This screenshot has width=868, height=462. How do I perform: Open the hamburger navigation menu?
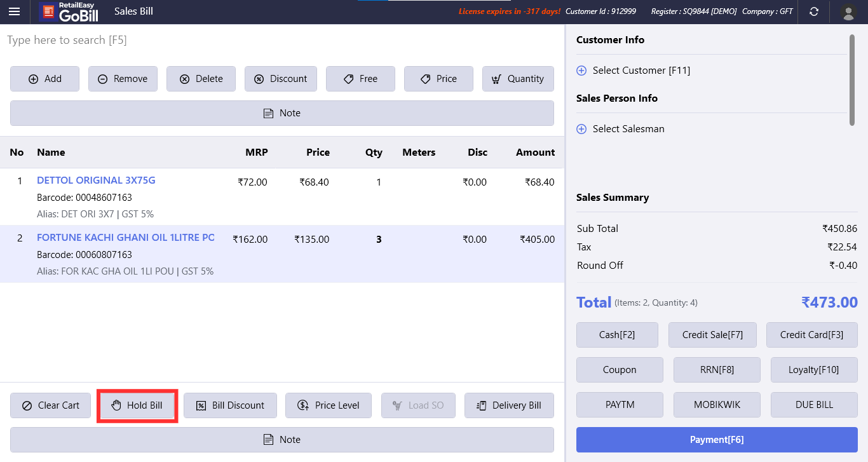(15, 11)
